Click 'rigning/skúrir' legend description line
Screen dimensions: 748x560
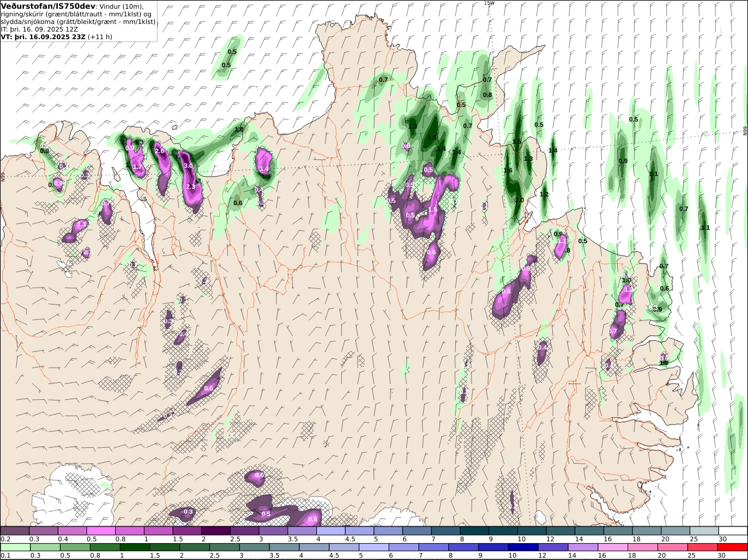tap(77, 14)
